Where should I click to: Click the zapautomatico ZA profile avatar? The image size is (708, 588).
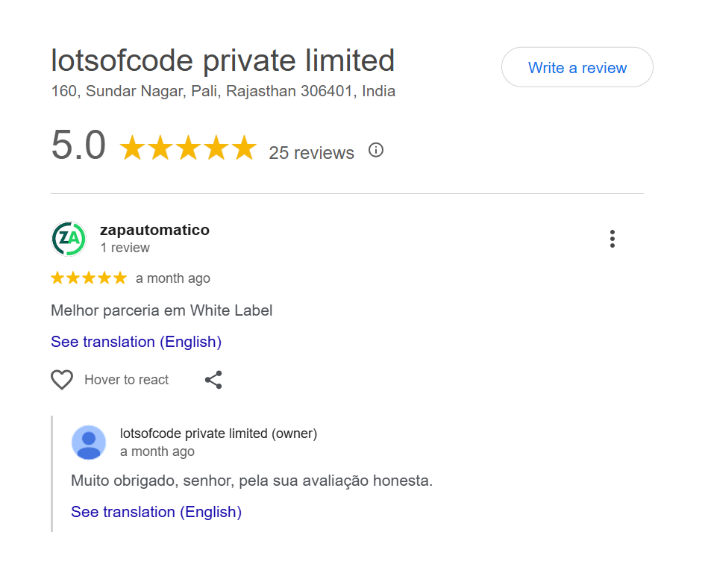69,239
